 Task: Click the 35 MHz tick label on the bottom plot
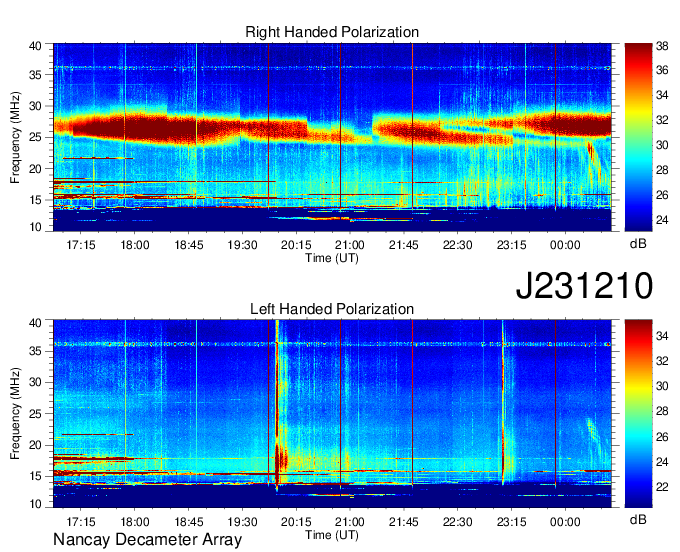[35, 351]
